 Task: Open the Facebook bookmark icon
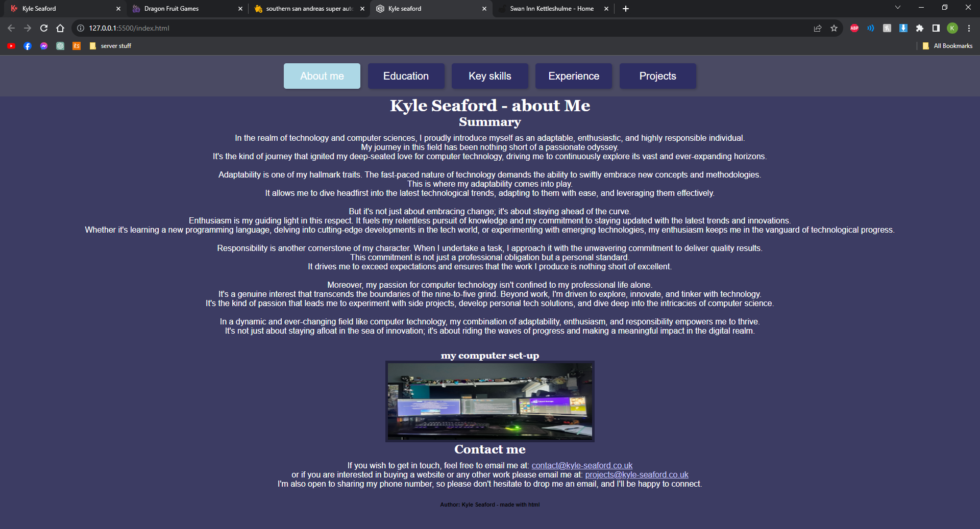click(28, 46)
